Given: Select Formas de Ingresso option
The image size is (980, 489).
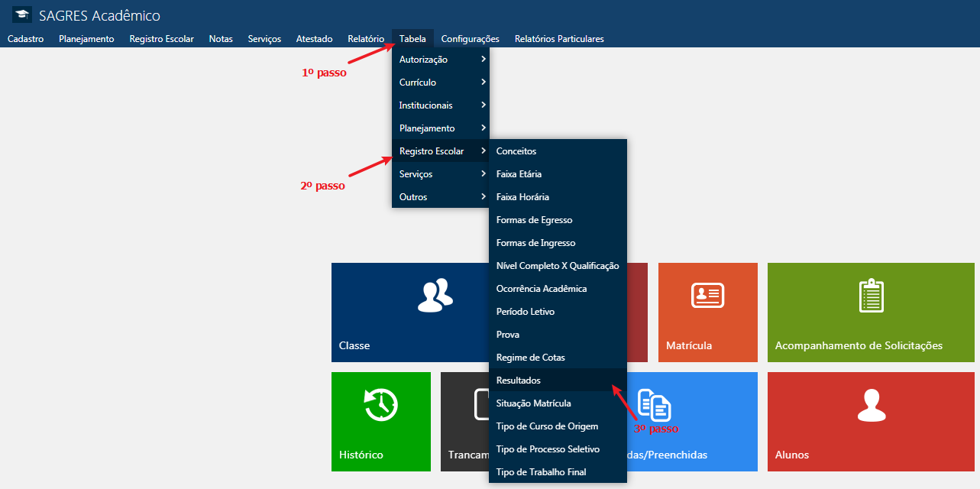Looking at the screenshot, I should (x=535, y=243).
